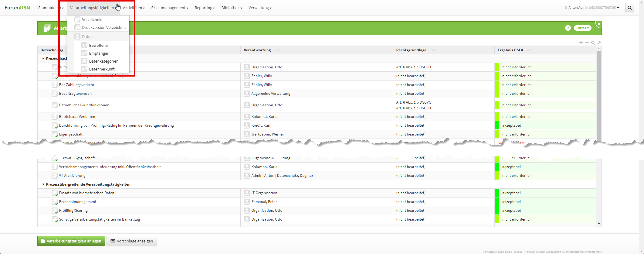Viewport: 644px width, 254px height.
Task: Click green akzeptabel swatch for Personalmanagement
Action: click(x=497, y=202)
